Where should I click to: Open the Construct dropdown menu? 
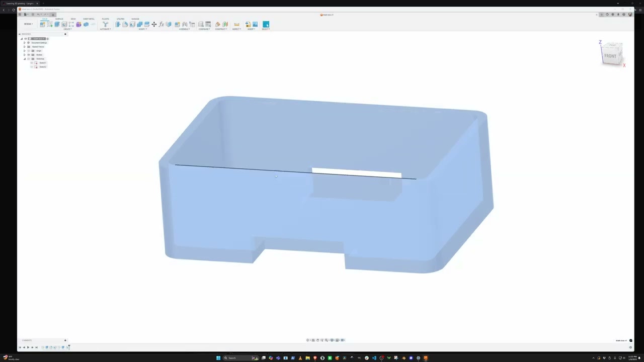click(x=221, y=29)
